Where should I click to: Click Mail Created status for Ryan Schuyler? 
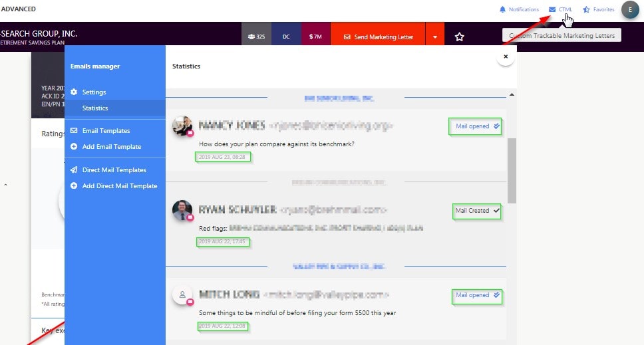coord(477,211)
